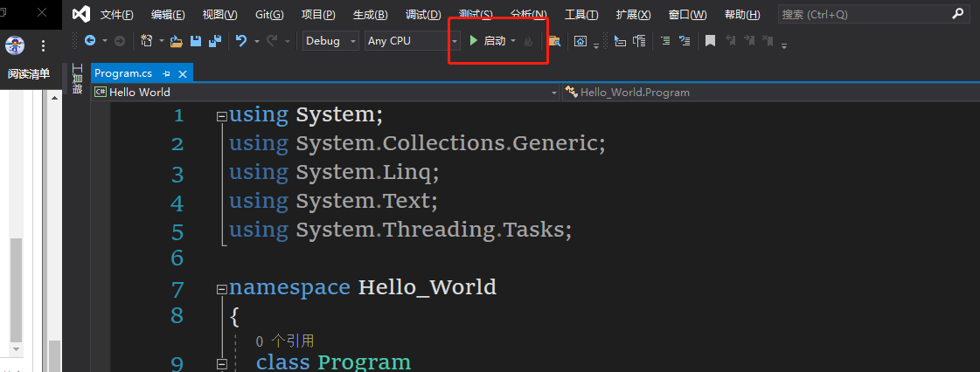Click the document outline list icon
980x372 pixels.
point(639,41)
